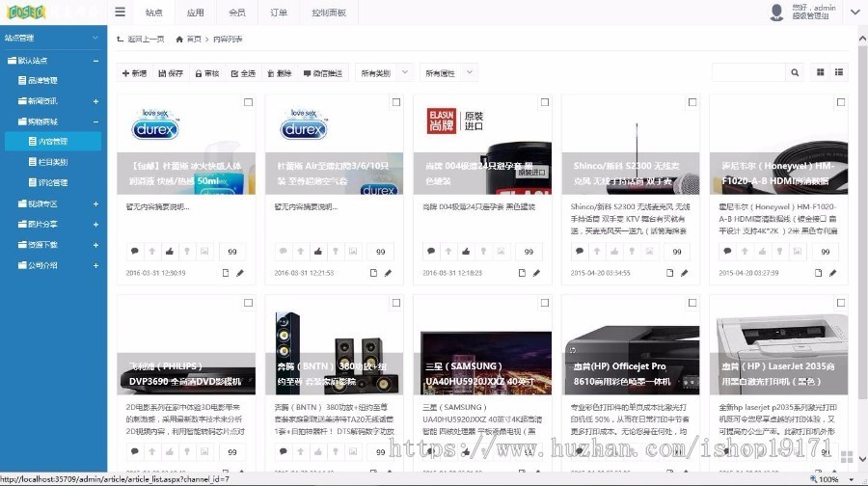
Task: Open the 控制面板 top tab
Action: [329, 13]
